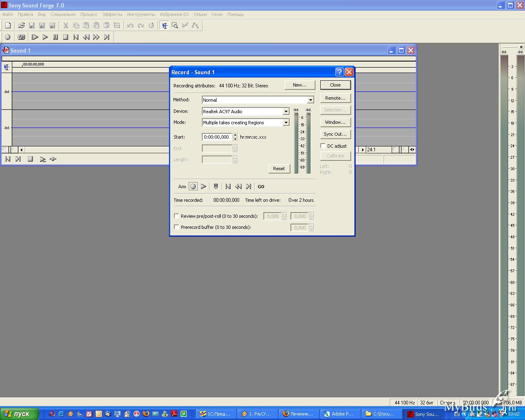Select the Pencil tool icon

click(x=185, y=25)
